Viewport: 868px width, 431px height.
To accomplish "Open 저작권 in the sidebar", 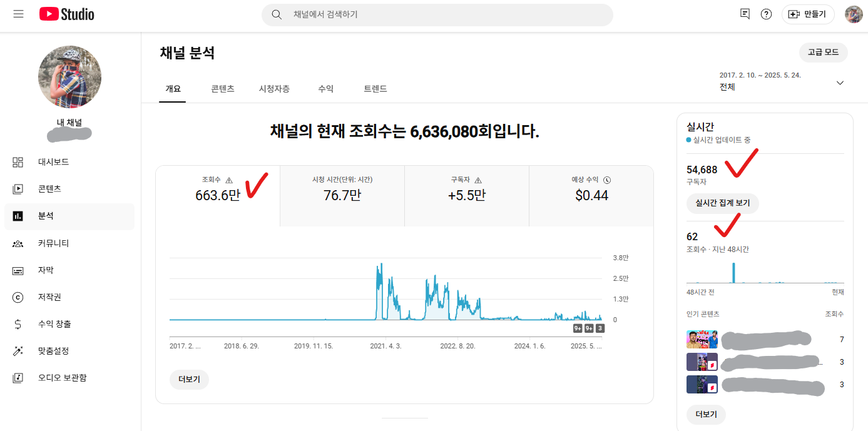I will [x=69, y=297].
